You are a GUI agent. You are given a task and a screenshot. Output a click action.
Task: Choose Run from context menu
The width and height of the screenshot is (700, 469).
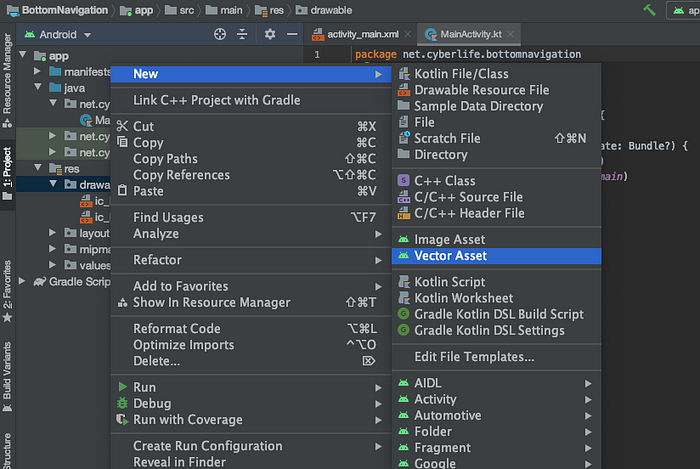[x=251, y=387]
